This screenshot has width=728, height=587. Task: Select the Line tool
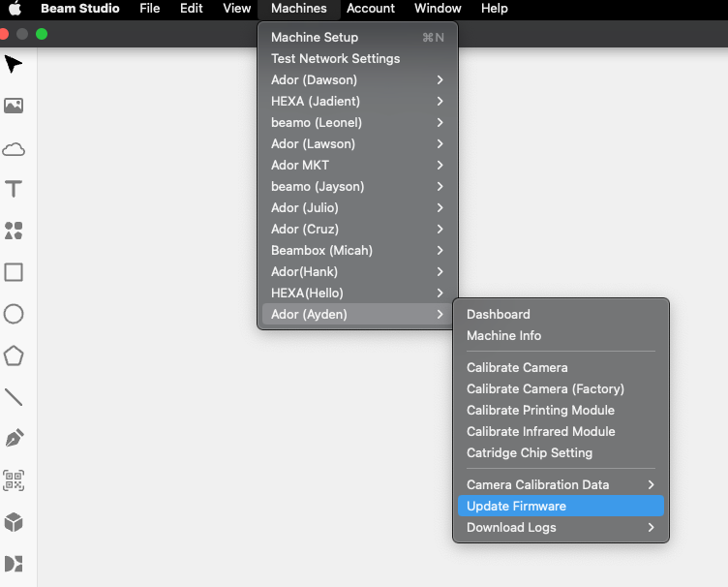point(14,397)
